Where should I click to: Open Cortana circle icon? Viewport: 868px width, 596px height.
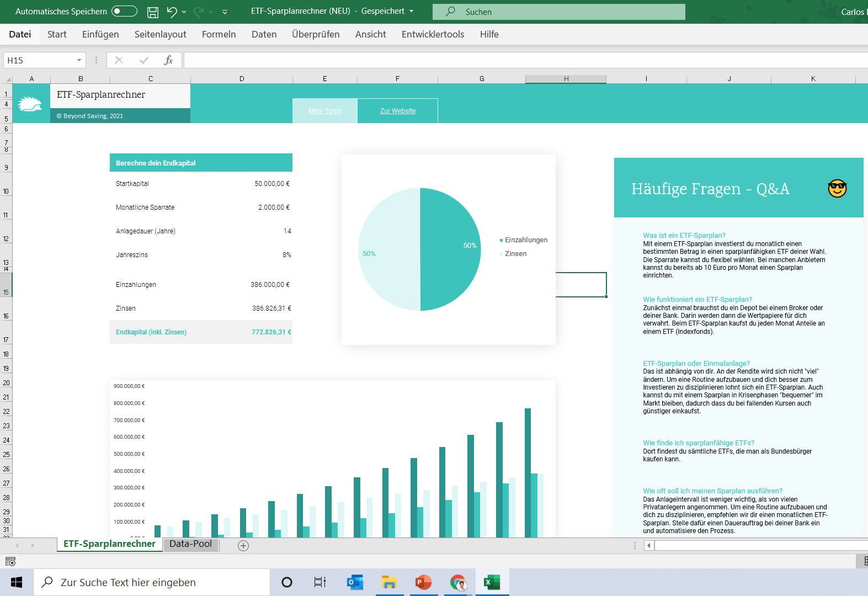click(287, 582)
